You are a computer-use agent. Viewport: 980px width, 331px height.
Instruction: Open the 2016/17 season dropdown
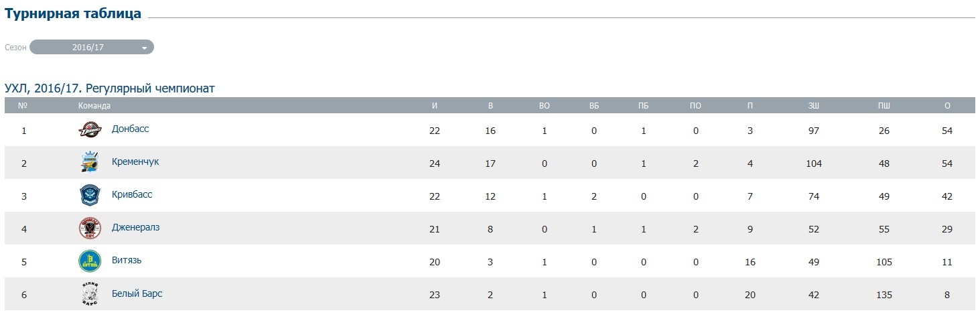[91, 47]
